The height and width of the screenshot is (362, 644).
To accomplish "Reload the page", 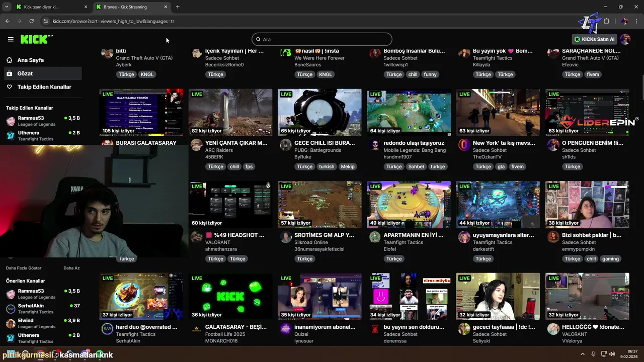I will click(x=31, y=21).
